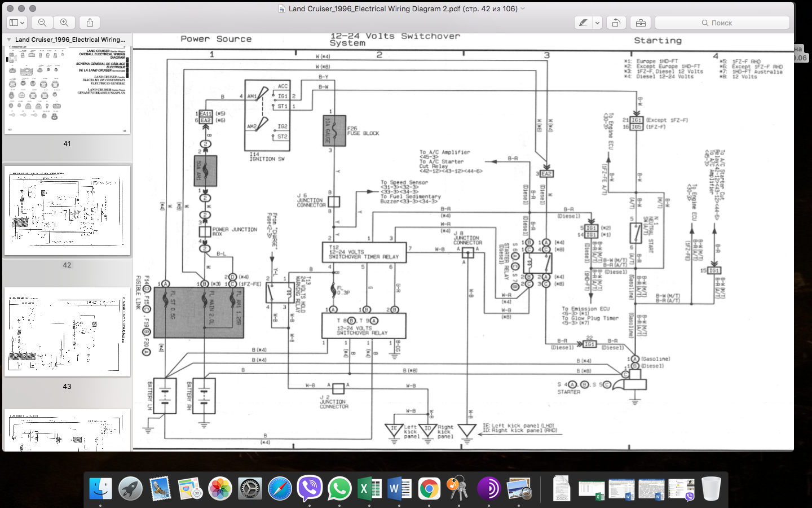Open Microsoft Excel from the Dock

pyautogui.click(x=369, y=489)
